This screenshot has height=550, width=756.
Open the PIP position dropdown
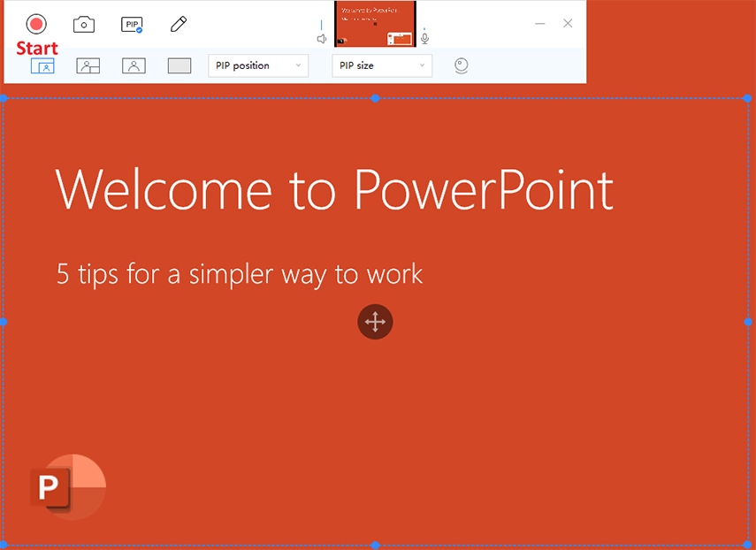pyautogui.click(x=258, y=65)
